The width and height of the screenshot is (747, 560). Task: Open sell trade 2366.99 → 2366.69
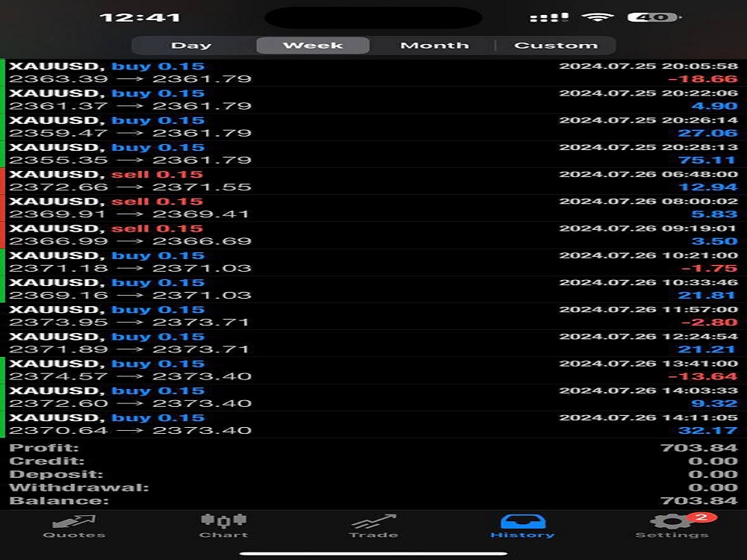373,235
